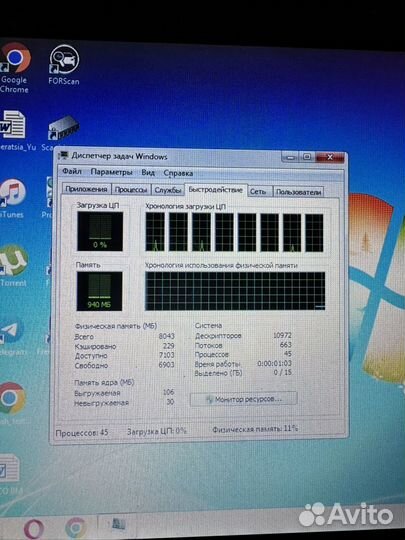The height and width of the screenshot is (540, 405).
Task: Switch to the Службы tab
Action: click(x=168, y=190)
